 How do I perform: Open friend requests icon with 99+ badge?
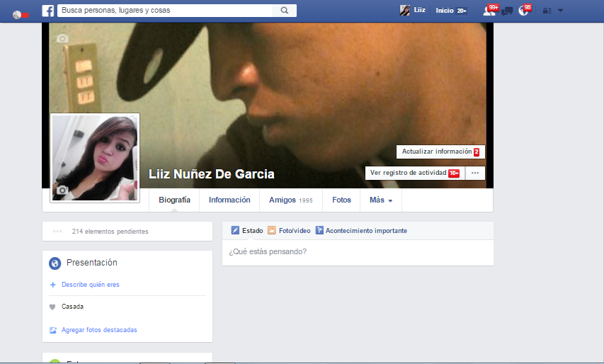click(489, 11)
